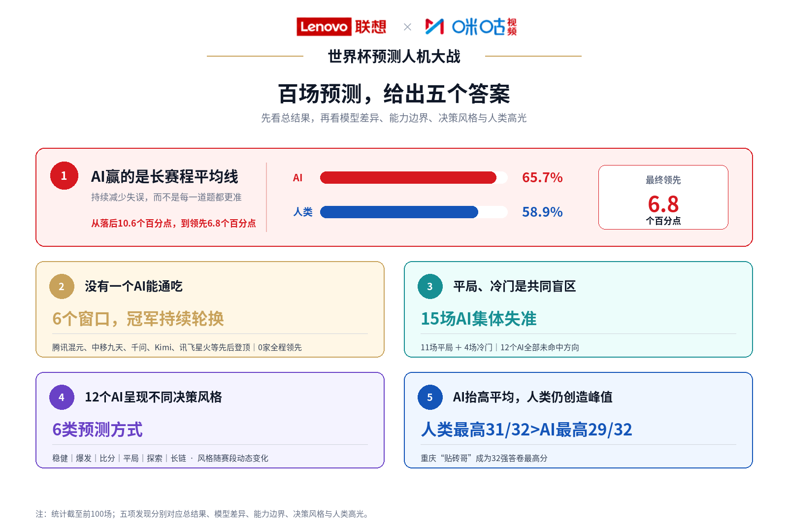The image size is (788, 532).
Task: Select the purple number 4 circle
Action: 62,398
